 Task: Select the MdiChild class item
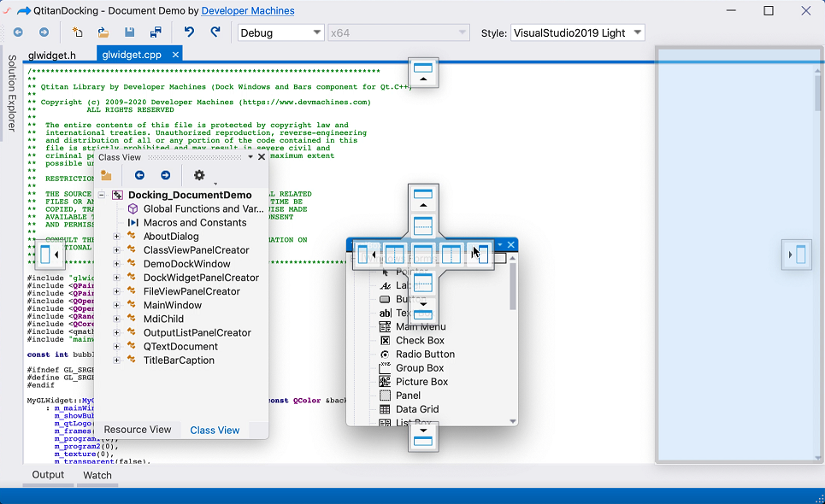pos(163,319)
